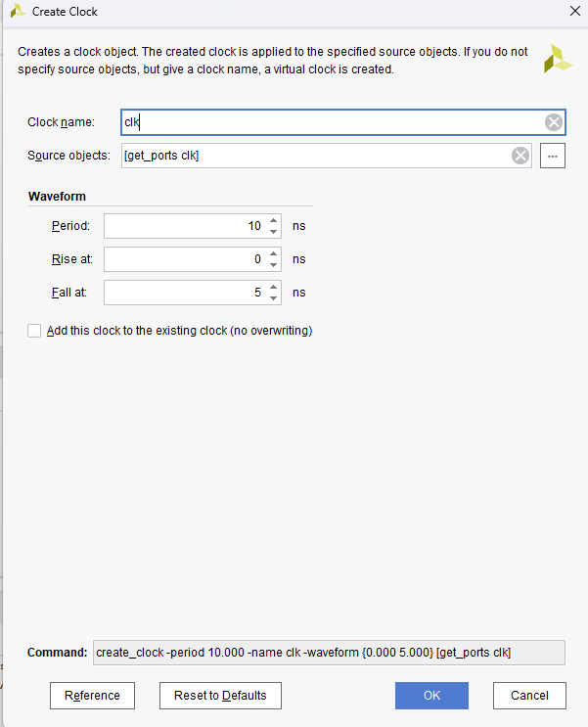The height and width of the screenshot is (727, 588).
Task: Increment the Fall at value
Action: point(274,287)
